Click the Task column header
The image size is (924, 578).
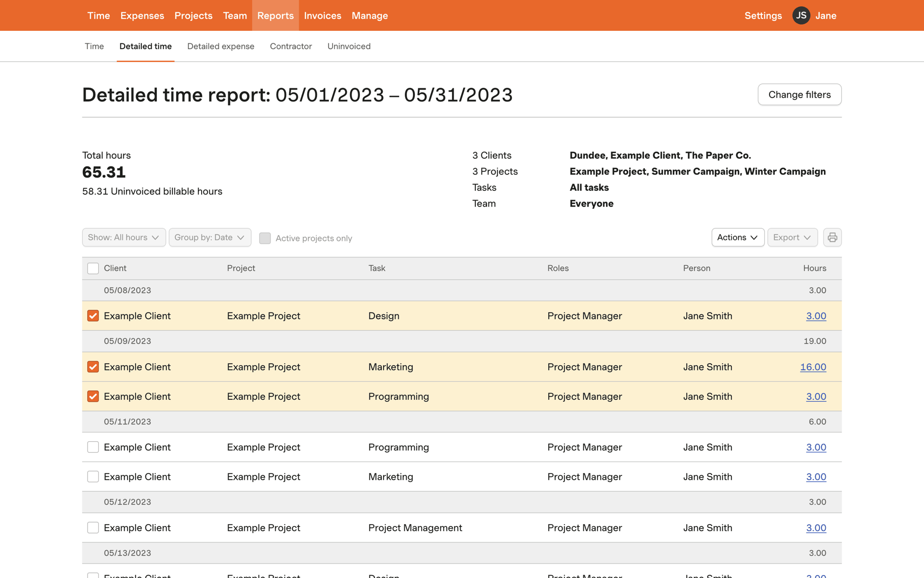[x=377, y=268]
